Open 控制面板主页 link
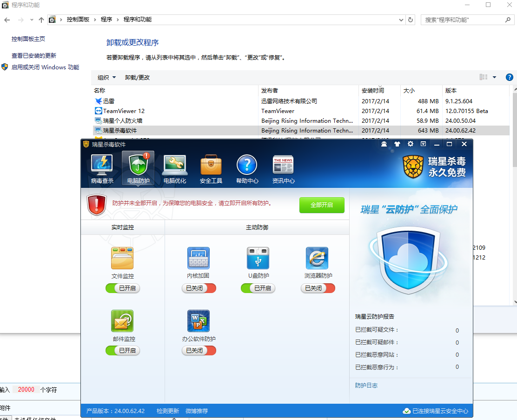Image resolution: width=517 pixels, height=420 pixels. [28, 39]
